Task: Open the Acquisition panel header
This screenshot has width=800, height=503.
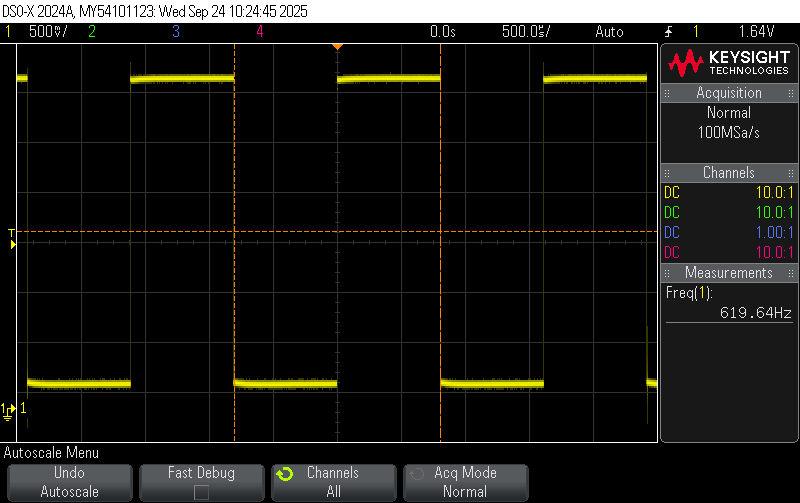Action: (729, 93)
